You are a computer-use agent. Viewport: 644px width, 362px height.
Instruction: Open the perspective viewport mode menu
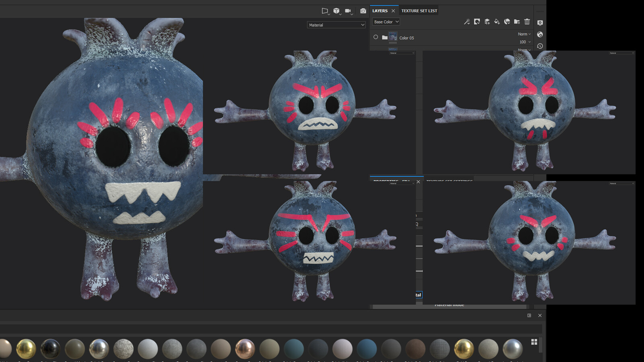(x=325, y=11)
